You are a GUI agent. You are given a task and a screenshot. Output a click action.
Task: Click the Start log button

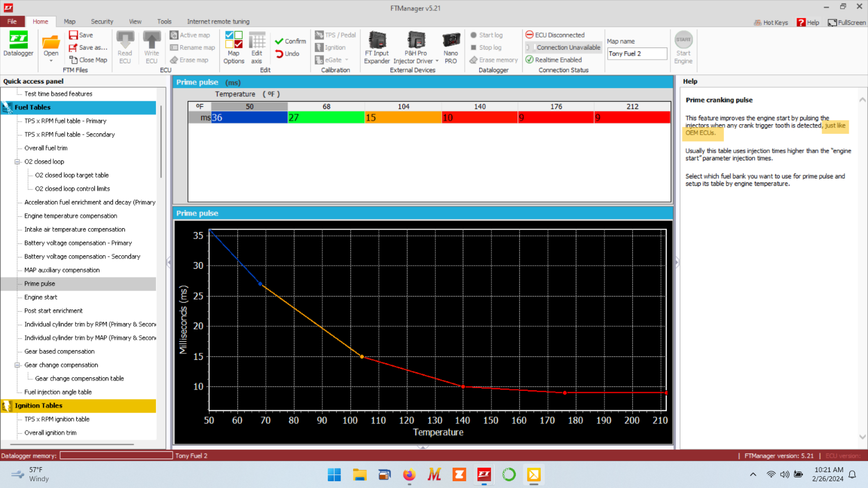[x=486, y=35]
